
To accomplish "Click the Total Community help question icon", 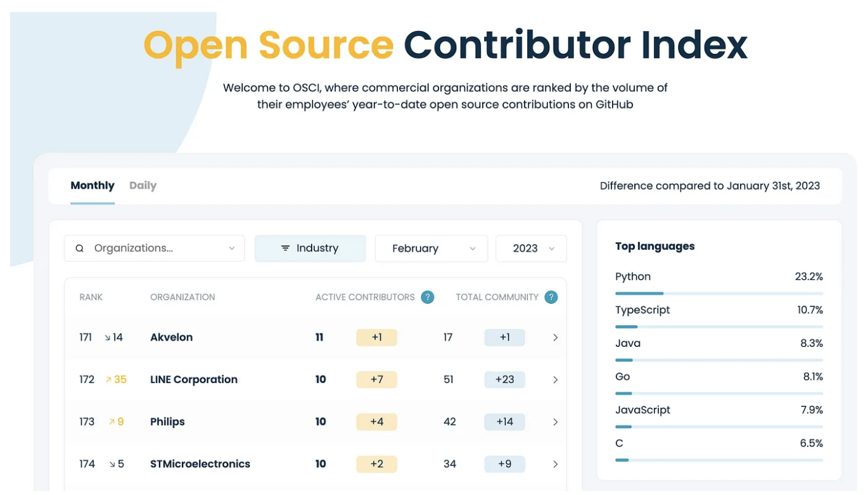I will (x=551, y=297).
